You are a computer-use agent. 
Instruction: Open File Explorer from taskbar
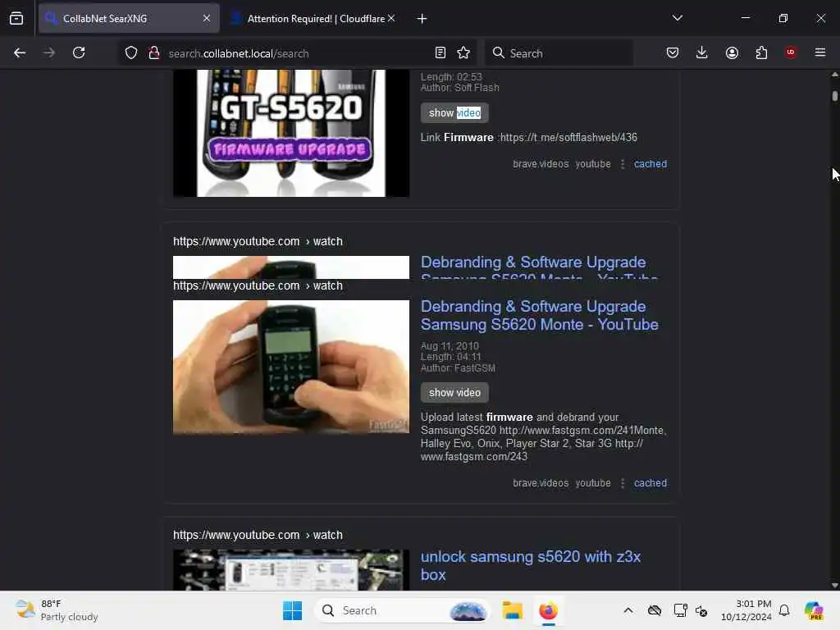(x=512, y=610)
